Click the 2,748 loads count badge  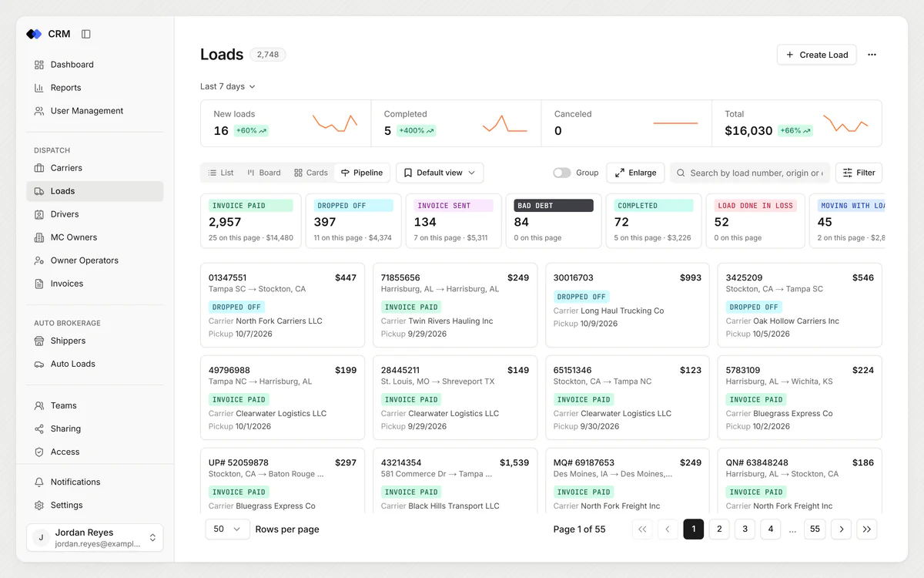(268, 55)
